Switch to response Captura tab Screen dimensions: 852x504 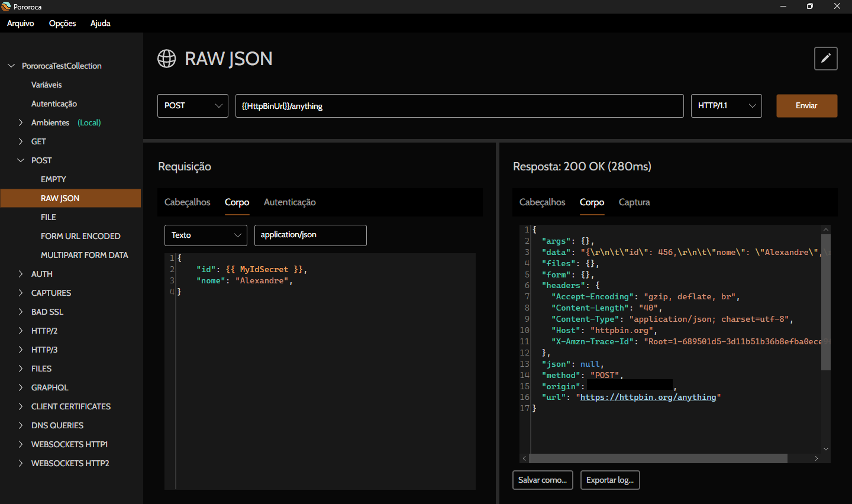pos(634,202)
